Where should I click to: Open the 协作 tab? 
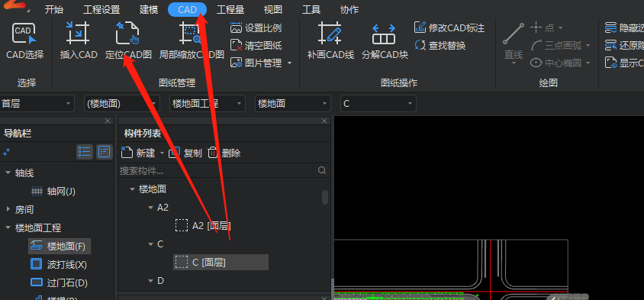click(x=349, y=9)
